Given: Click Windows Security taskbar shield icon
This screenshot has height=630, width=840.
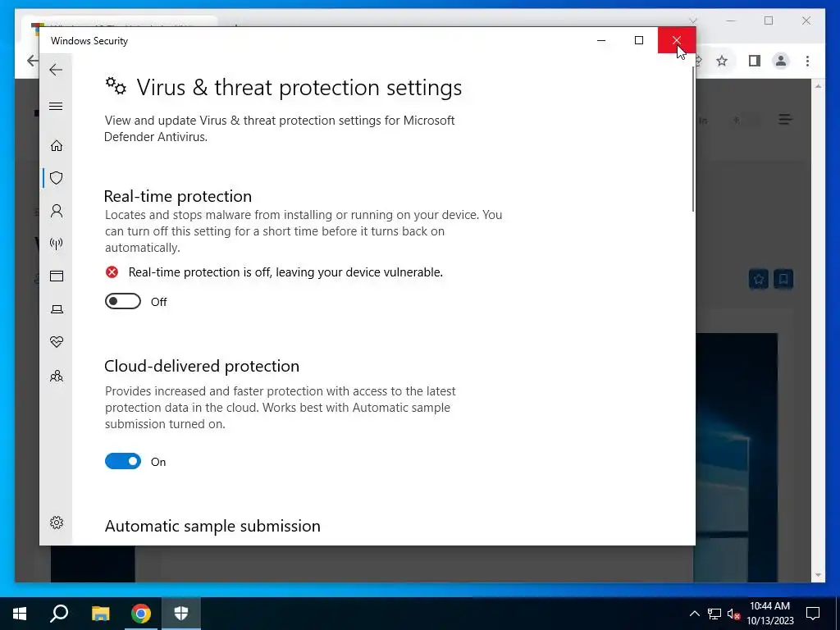Looking at the screenshot, I should pyautogui.click(x=181, y=614).
